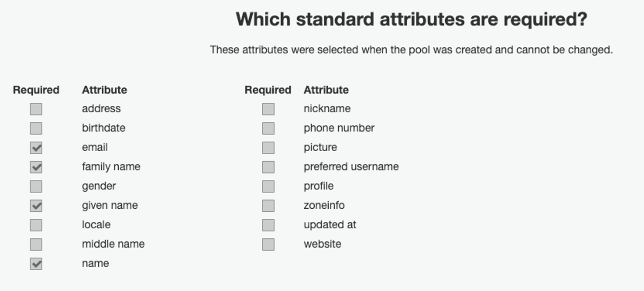Check the locale required checkbox

[36, 225]
